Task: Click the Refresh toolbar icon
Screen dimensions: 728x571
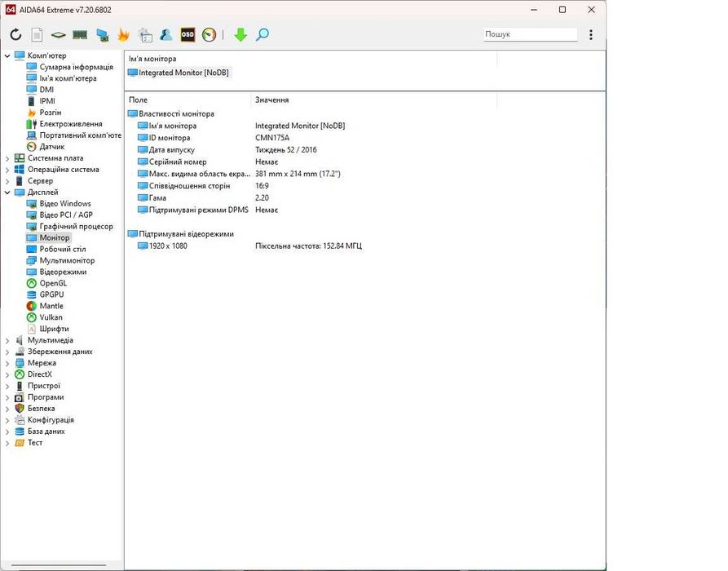Action: tap(15, 35)
